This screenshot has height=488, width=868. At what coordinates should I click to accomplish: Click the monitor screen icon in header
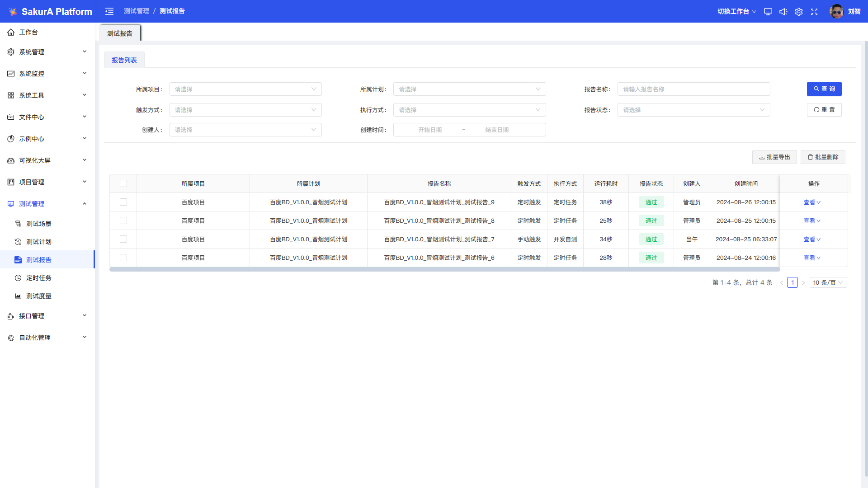pyautogui.click(x=768, y=12)
